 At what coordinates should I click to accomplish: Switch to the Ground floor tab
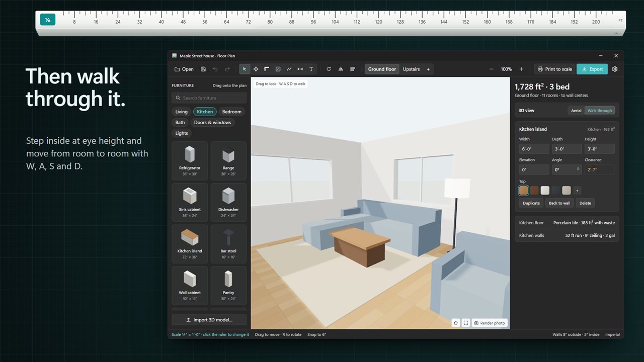coord(382,69)
